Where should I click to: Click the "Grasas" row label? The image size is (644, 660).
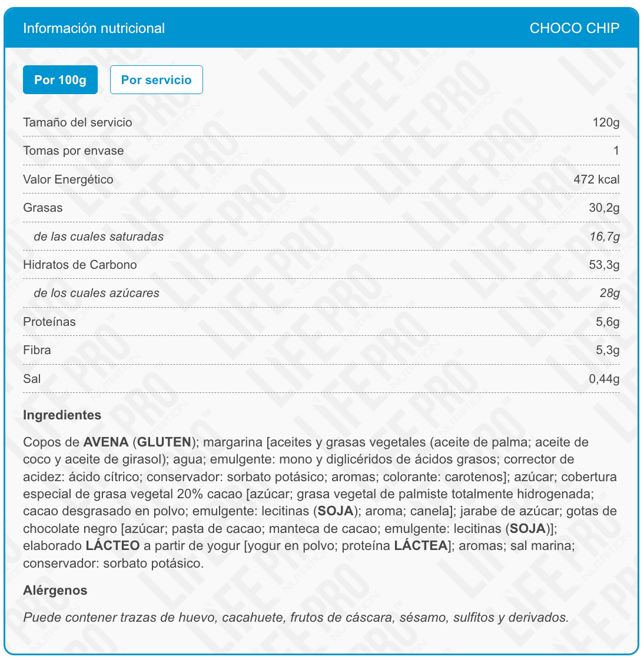[42, 208]
